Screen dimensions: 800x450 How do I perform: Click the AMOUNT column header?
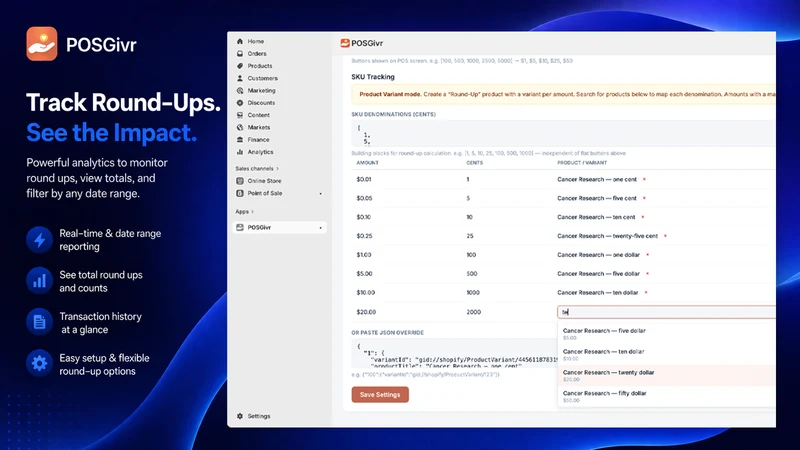tap(367, 163)
